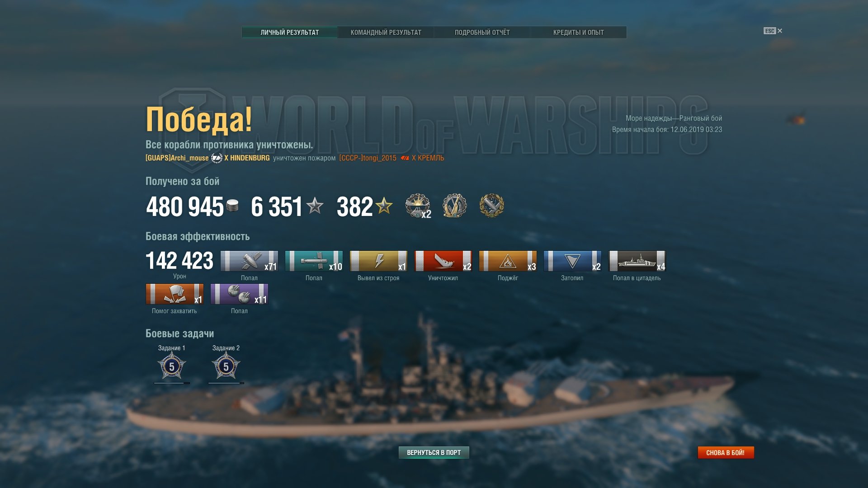This screenshot has width=868, height=488.
Task: Open the Кредиты и опыт tab
Action: click(578, 33)
